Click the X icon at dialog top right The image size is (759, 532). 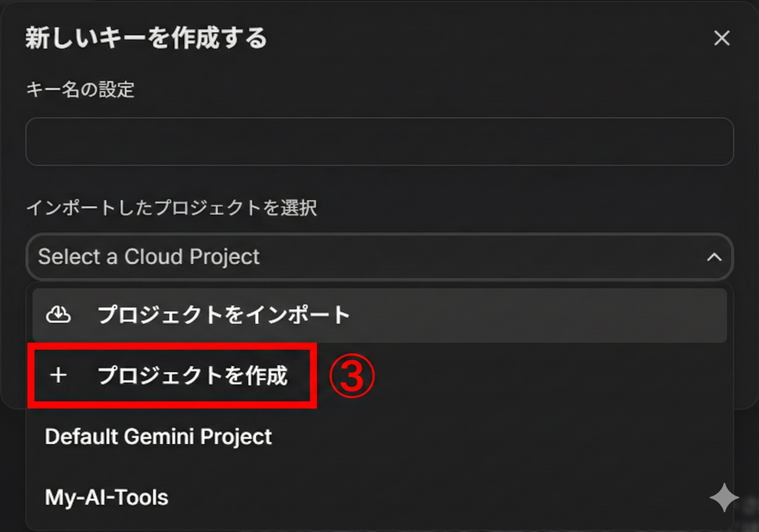point(721,38)
